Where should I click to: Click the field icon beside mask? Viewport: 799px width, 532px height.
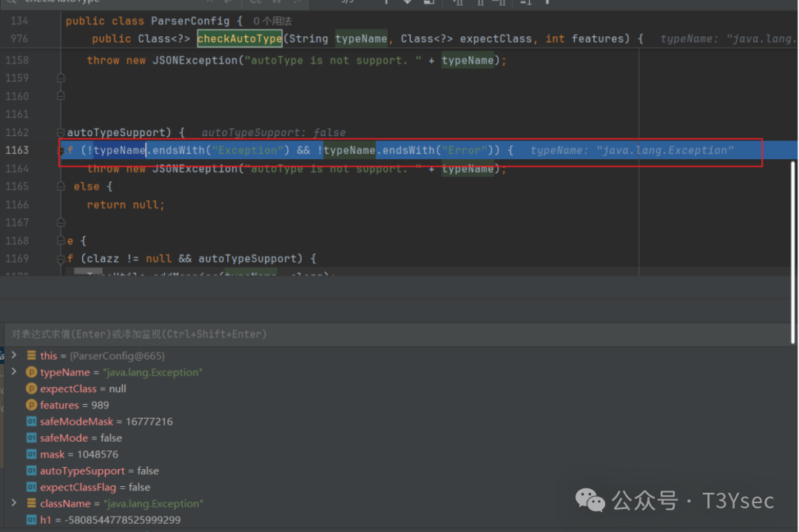(31, 454)
